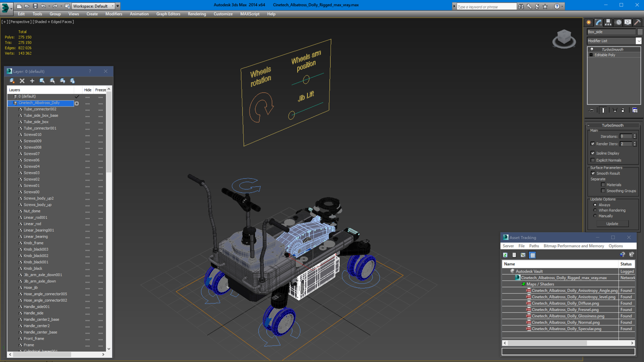Open Bitmap Performance and Memory menu

pos(574,246)
